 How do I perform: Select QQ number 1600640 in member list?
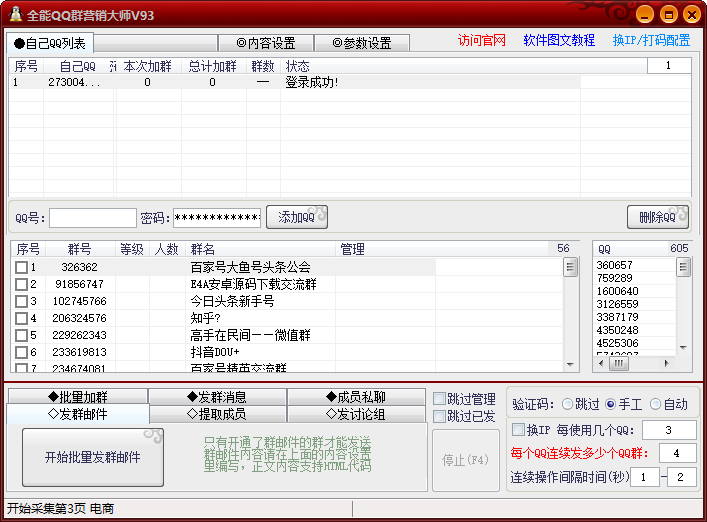coord(617,291)
